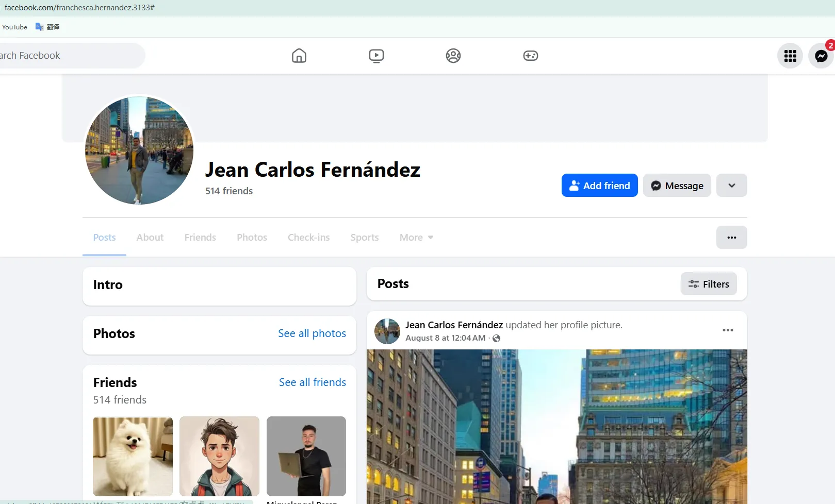835x504 pixels.
Task: Open the man holding laptop friend thumbnail
Action: point(306,456)
